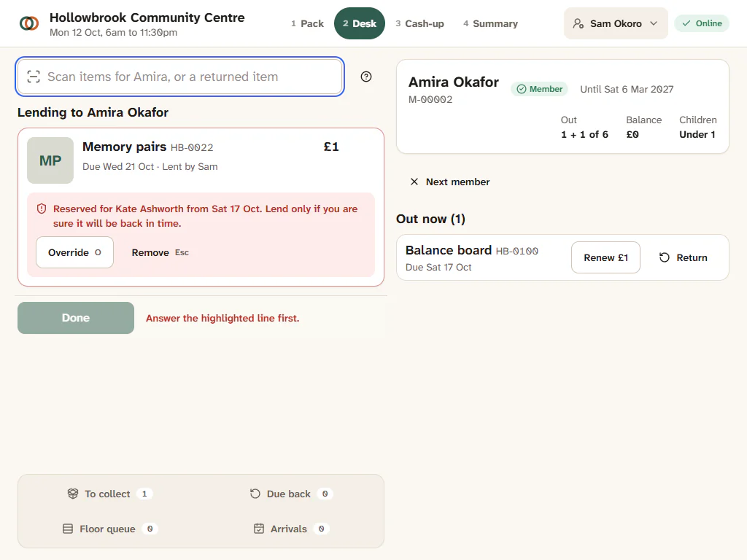Click the Done button

(76, 318)
